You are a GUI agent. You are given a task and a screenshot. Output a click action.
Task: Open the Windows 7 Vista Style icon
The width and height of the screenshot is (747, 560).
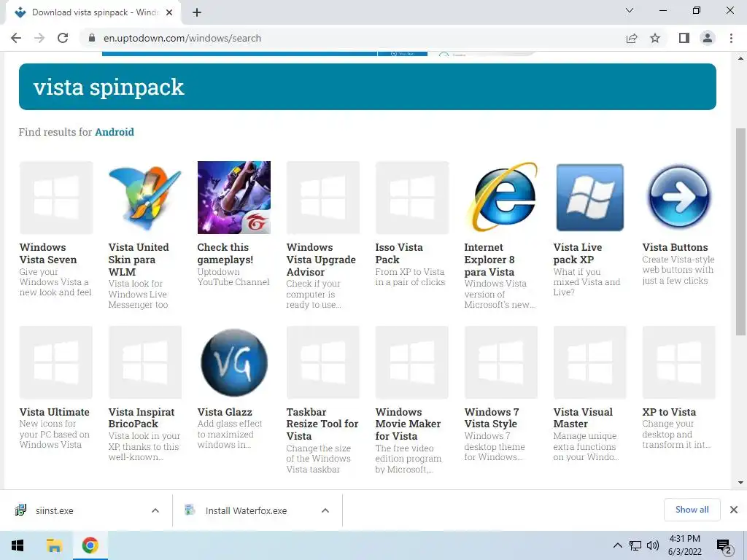[x=501, y=362]
